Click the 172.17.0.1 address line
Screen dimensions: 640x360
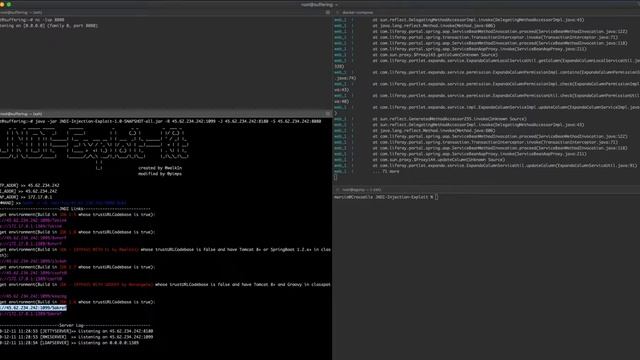pyautogui.click(x=26, y=197)
